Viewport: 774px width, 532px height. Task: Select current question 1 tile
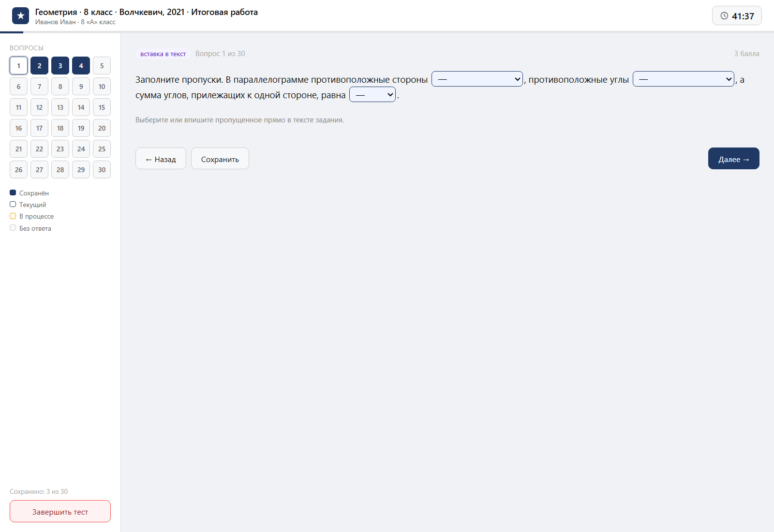[18, 66]
